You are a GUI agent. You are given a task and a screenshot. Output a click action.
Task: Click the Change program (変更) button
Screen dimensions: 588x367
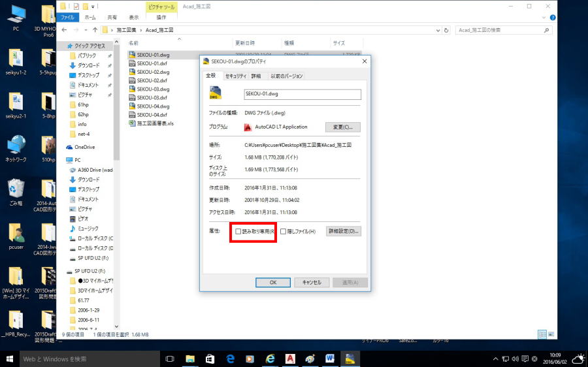point(343,127)
